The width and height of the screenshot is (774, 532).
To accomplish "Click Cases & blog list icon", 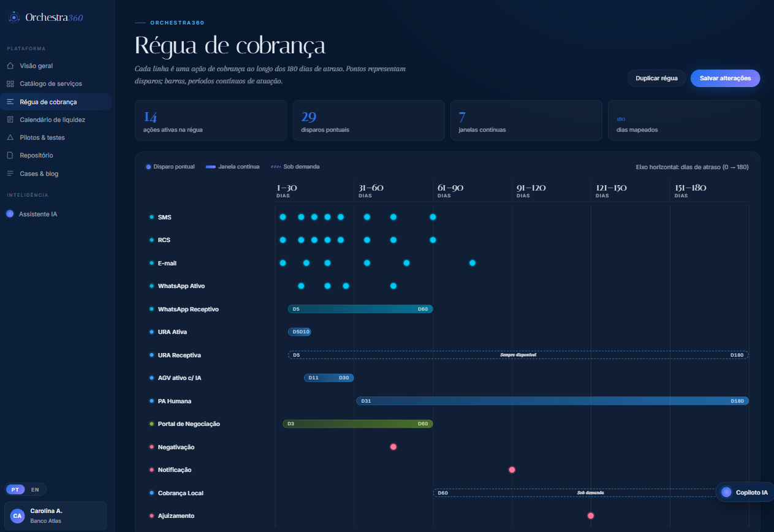I will (10, 173).
